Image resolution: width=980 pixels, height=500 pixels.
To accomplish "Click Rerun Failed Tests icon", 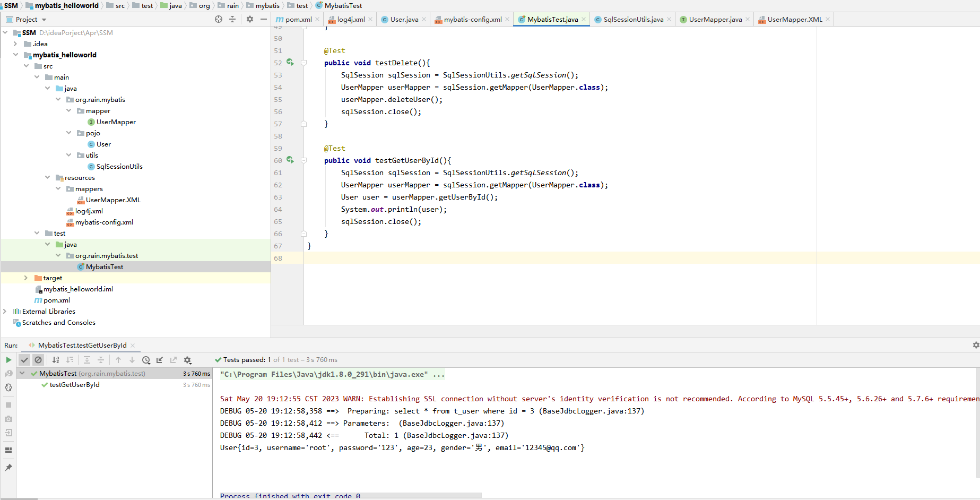I will click(x=8, y=374).
